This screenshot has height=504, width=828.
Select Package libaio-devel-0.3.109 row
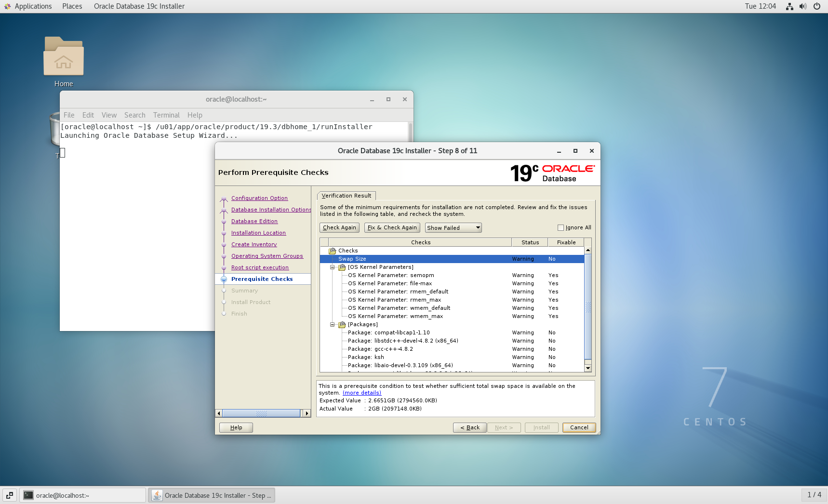click(x=452, y=365)
